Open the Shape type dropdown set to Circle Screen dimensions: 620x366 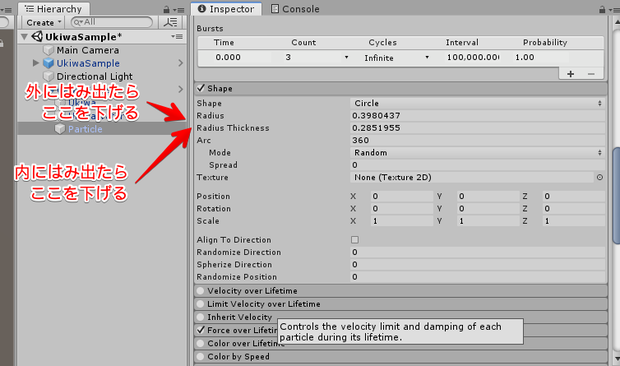(x=477, y=103)
